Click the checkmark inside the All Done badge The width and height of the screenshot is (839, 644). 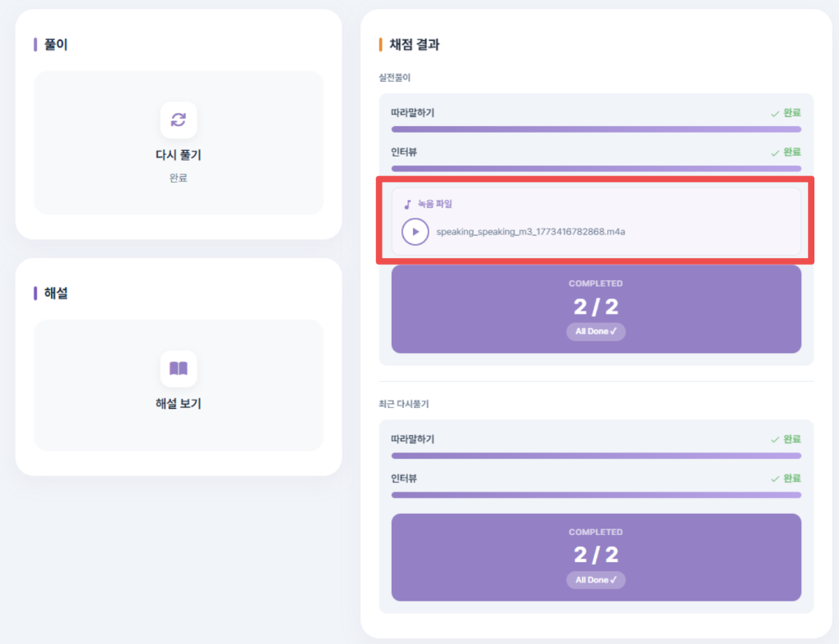click(x=614, y=332)
